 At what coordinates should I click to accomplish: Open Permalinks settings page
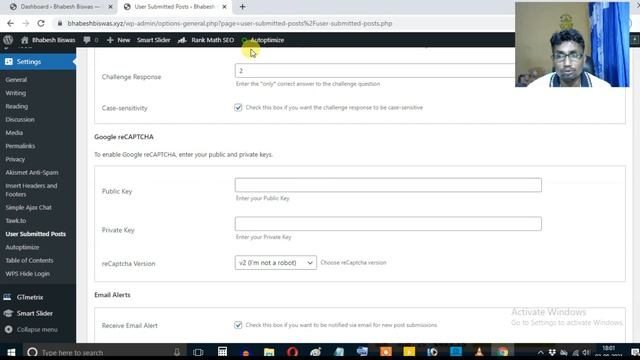(20, 146)
